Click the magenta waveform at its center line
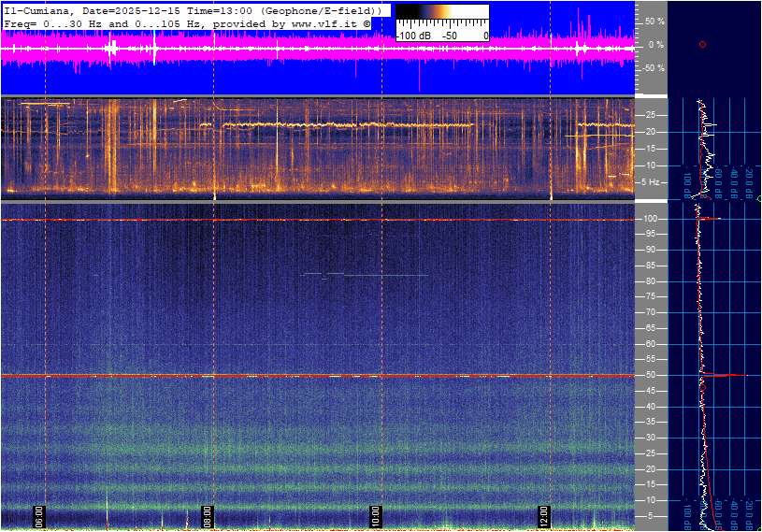Viewport: 762px width, 532px height. (318, 47)
